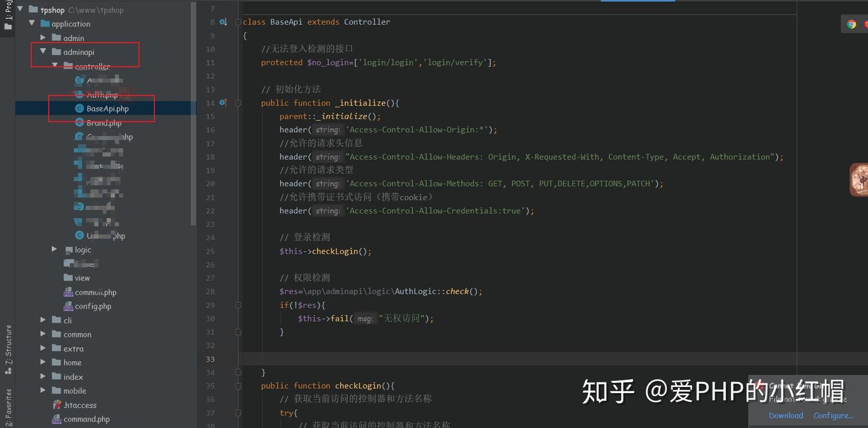Image resolution: width=868 pixels, height=428 pixels.
Task: Click the Chrome browser preview icon
Action: [852, 24]
